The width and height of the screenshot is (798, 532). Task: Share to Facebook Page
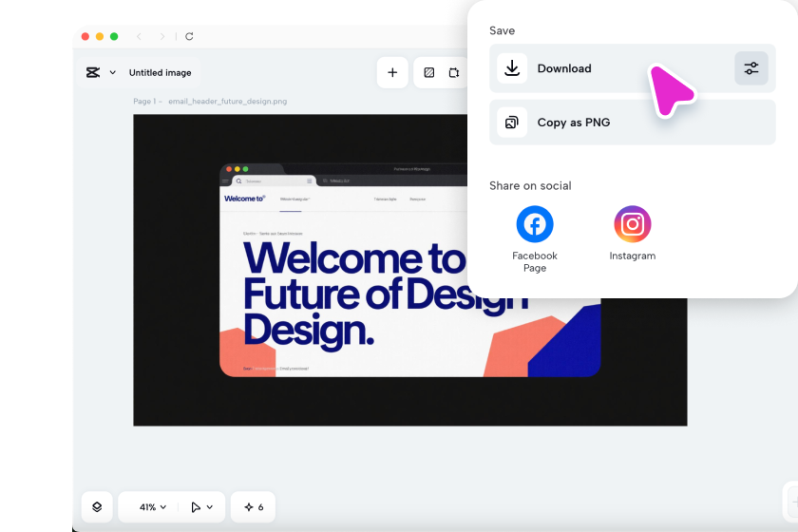coord(534,239)
